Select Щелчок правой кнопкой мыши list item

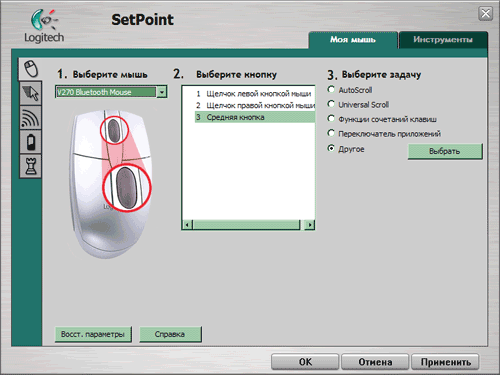255,106
